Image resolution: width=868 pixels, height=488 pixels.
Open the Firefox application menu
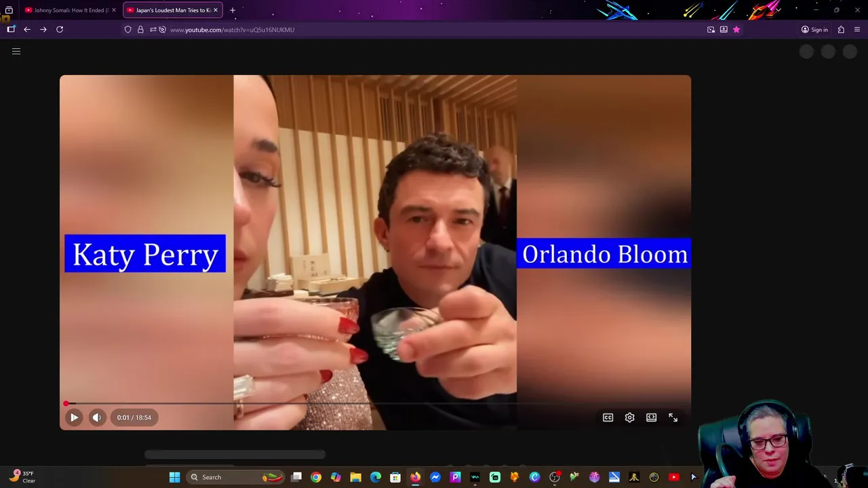coord(857,30)
